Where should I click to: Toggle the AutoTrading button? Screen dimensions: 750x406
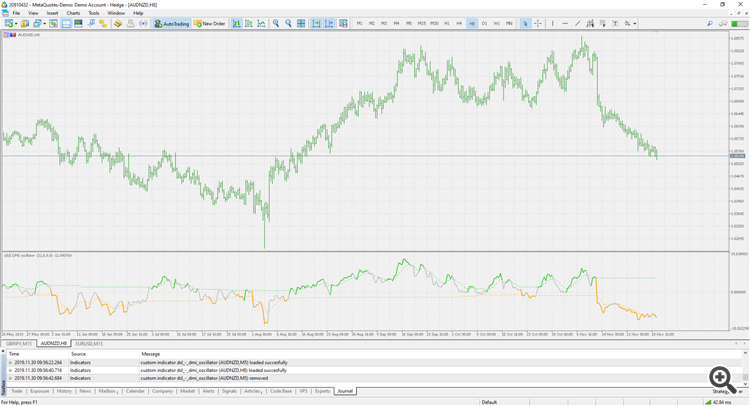(172, 23)
